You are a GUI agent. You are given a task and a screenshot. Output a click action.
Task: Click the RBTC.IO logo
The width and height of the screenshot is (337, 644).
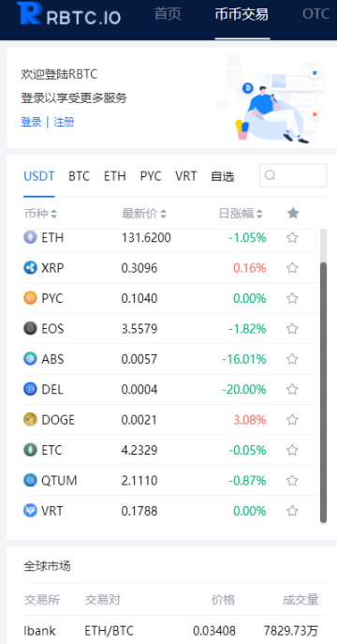(x=69, y=14)
